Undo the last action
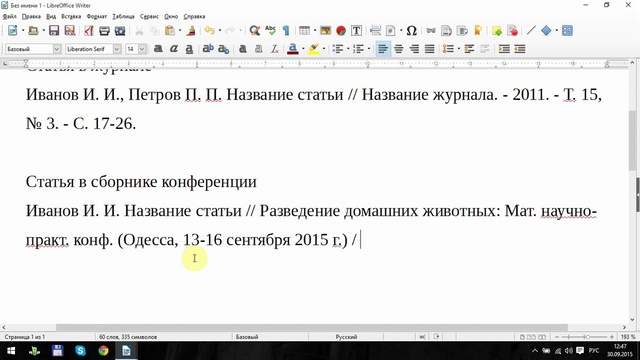640x360 pixels. point(210,31)
